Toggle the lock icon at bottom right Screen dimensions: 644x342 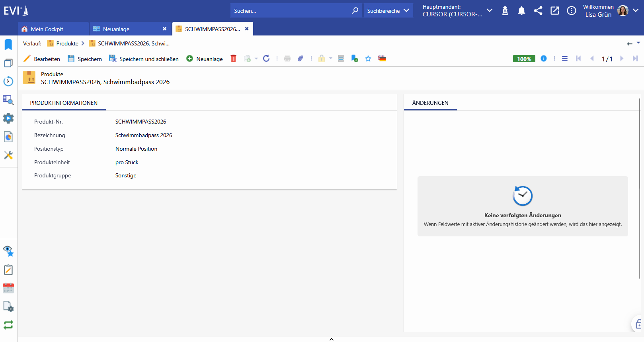point(639,324)
